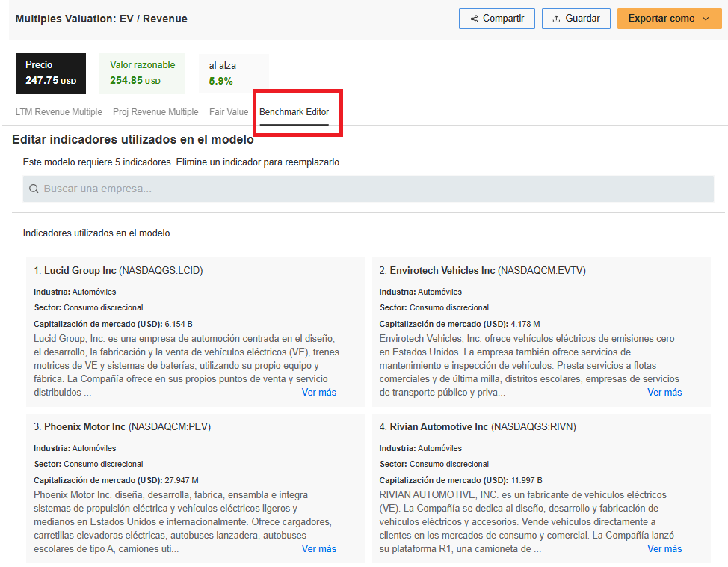This screenshot has width=728, height=567.
Task: Click the Precio 247.75 USD box
Action: tap(51, 73)
